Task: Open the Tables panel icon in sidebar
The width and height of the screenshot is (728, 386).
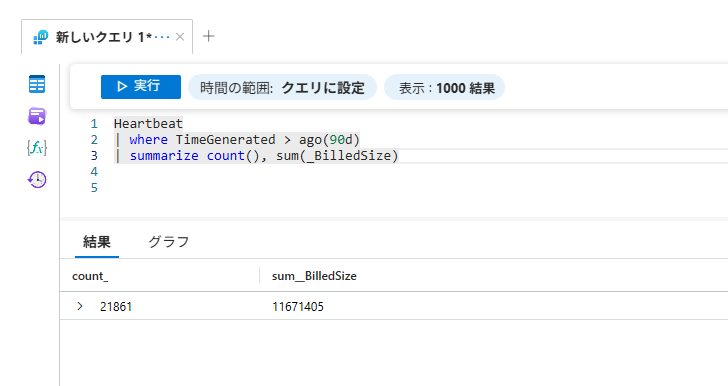Action: tap(37, 84)
